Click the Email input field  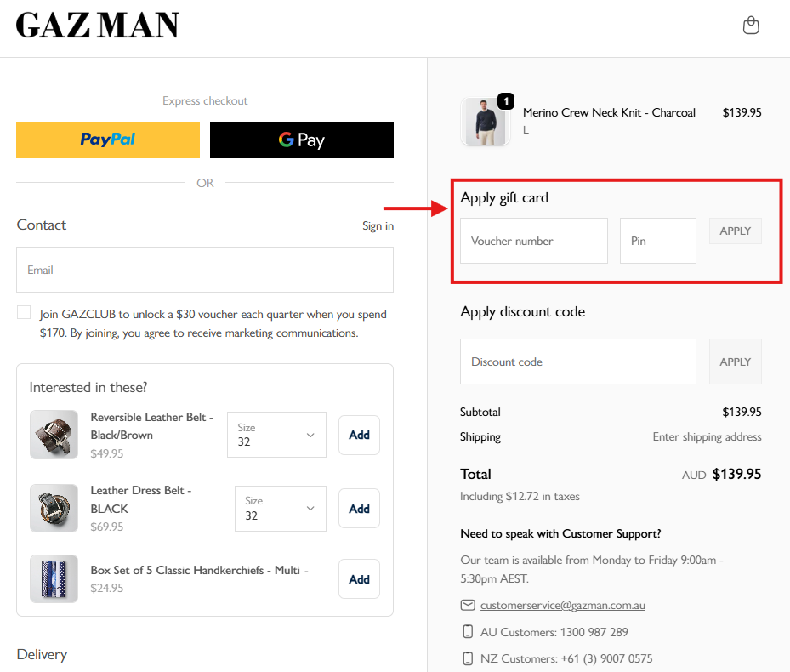pyautogui.click(x=205, y=270)
